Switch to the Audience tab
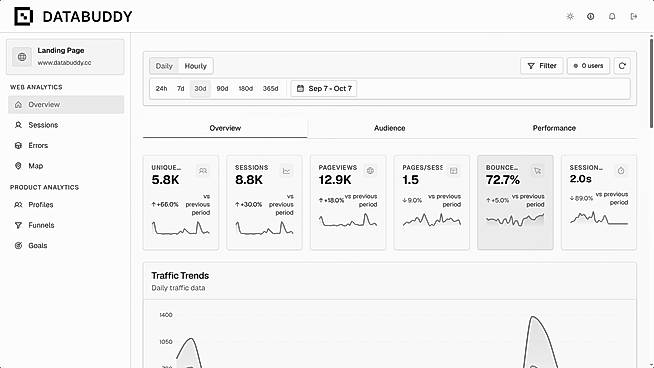The width and height of the screenshot is (654, 368). [x=390, y=129]
